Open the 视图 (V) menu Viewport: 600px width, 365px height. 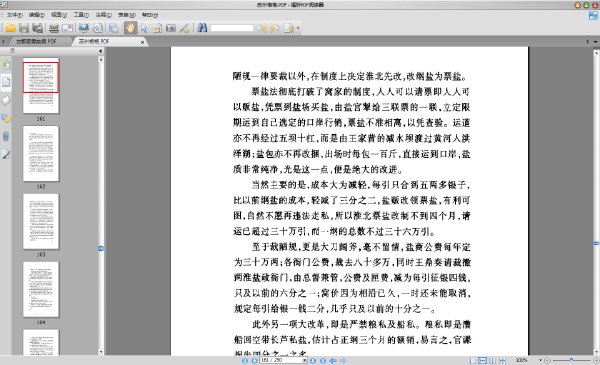(x=59, y=15)
